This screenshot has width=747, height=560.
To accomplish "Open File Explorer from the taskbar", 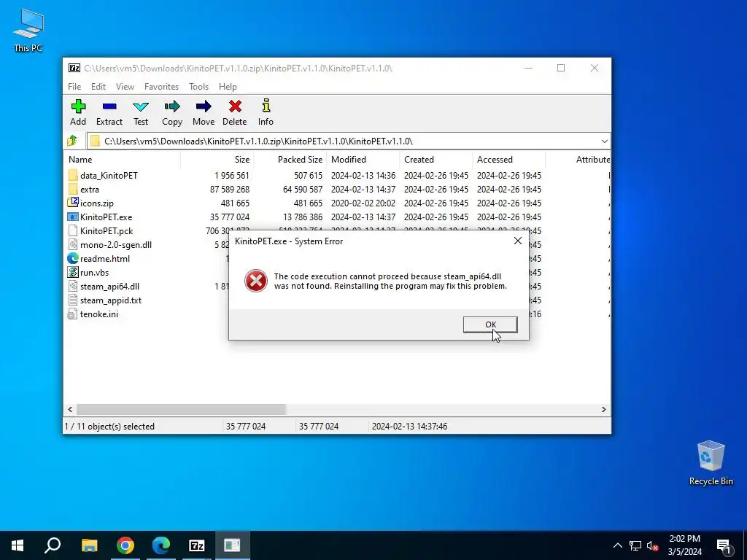I will [89, 545].
